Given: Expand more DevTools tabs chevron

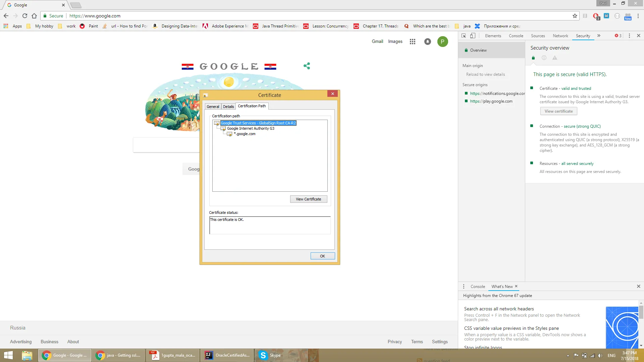Looking at the screenshot, I should coord(599,36).
